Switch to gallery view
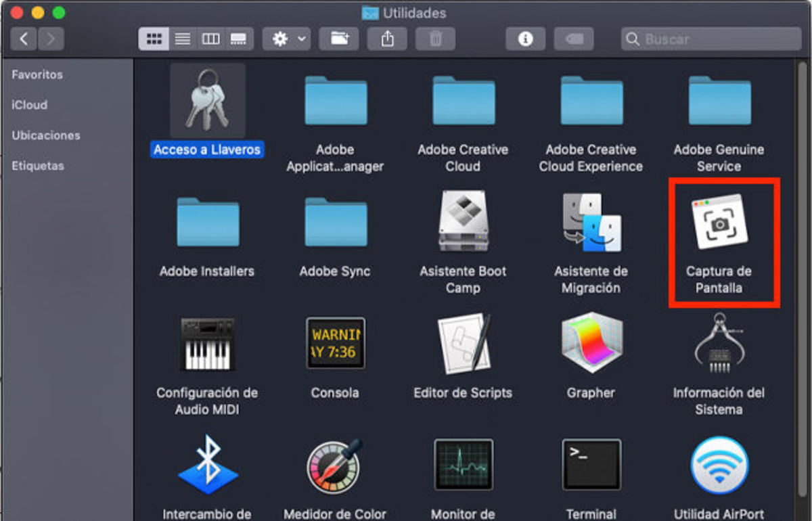 pyautogui.click(x=239, y=39)
